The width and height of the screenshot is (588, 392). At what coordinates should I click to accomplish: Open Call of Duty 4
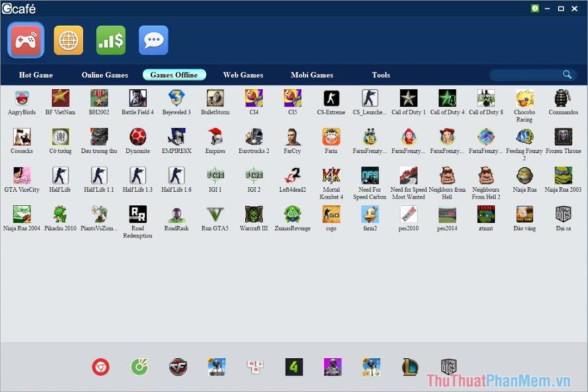(447, 99)
